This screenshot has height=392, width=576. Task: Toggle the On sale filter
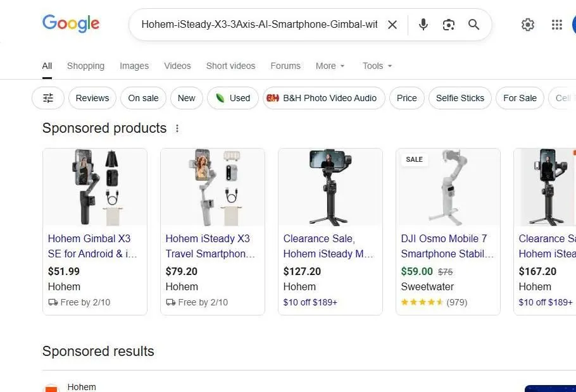coord(143,98)
